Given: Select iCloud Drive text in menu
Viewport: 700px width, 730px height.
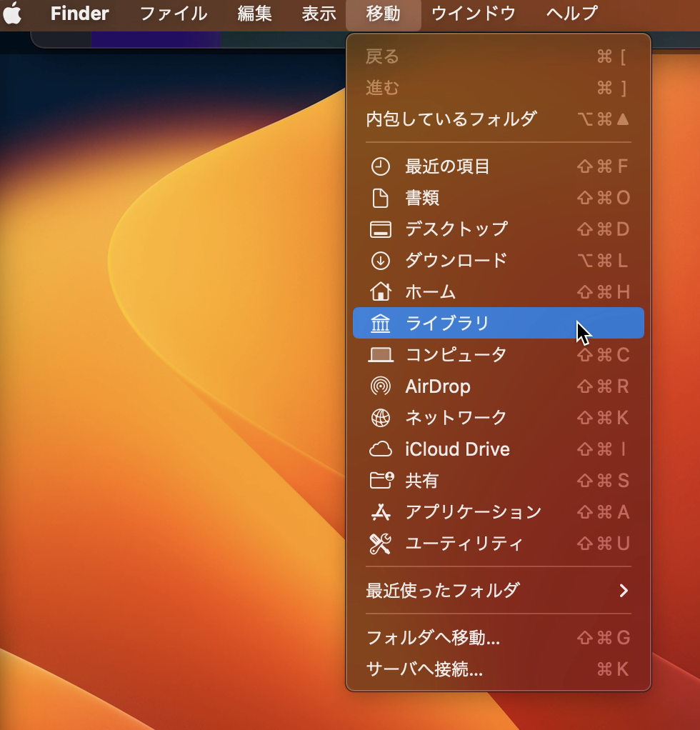Looking at the screenshot, I should point(457,449).
